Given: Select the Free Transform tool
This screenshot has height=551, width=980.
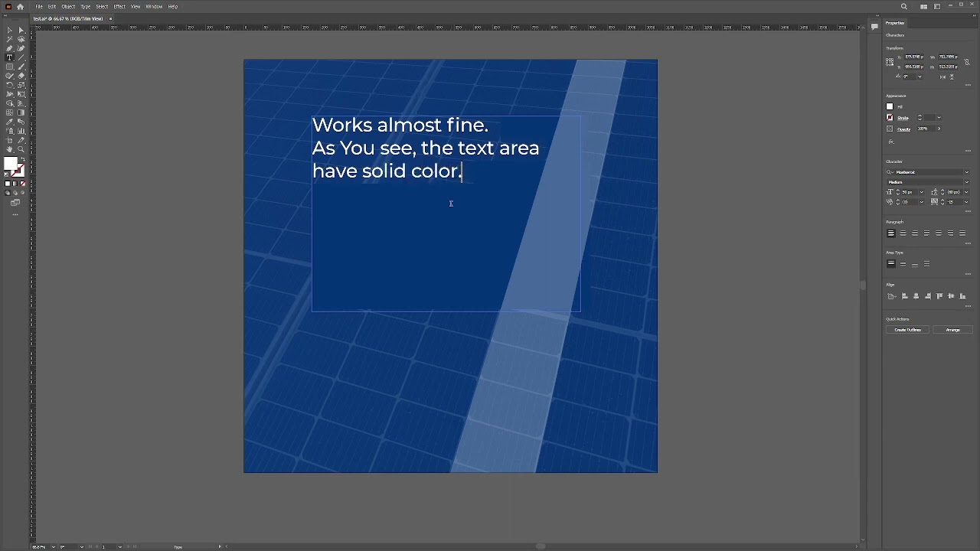Looking at the screenshot, I should click(21, 95).
